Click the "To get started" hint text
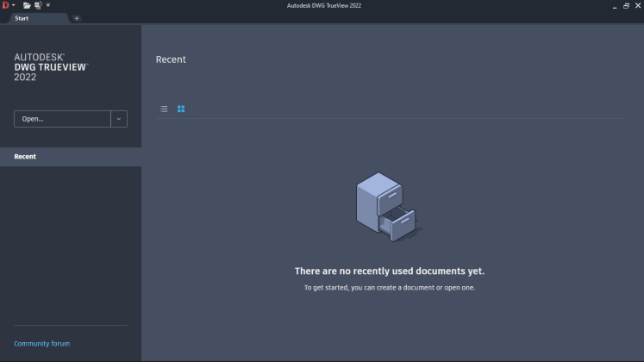 (390, 288)
